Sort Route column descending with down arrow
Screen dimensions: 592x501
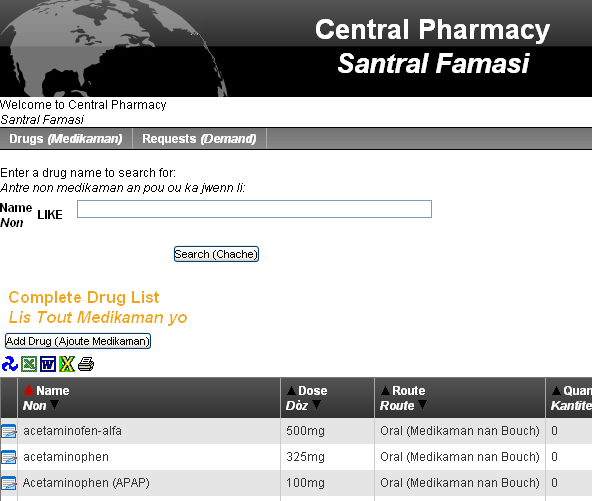pyautogui.click(x=422, y=405)
